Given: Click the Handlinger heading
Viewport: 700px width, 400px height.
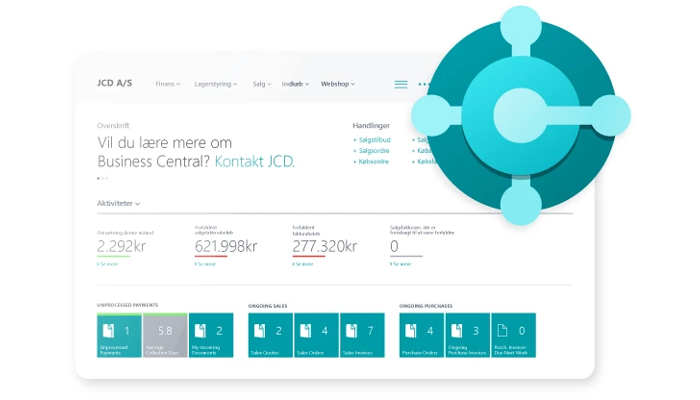Looking at the screenshot, I should click(371, 125).
